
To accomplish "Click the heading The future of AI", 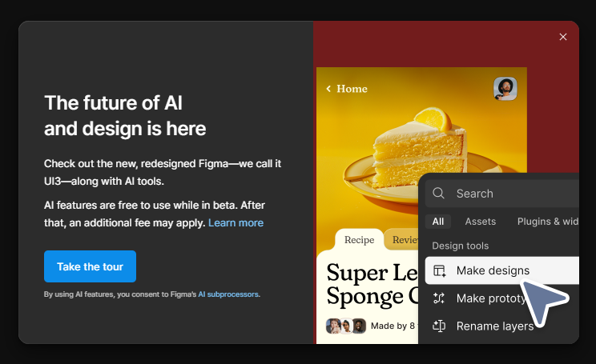I will point(113,103).
